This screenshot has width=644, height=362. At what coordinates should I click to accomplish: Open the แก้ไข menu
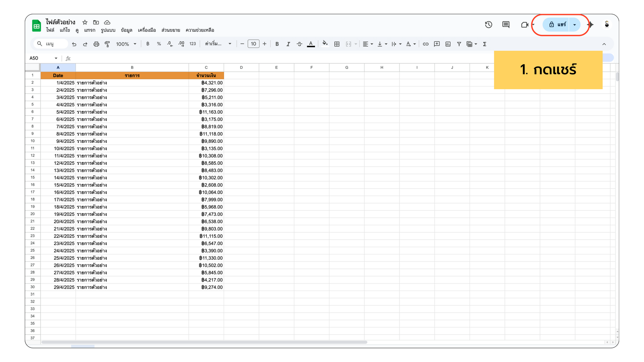tap(65, 30)
